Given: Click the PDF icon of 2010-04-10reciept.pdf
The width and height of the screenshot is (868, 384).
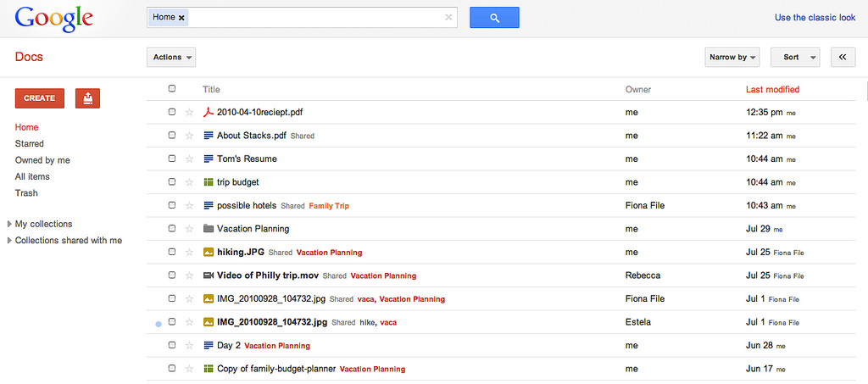Looking at the screenshot, I should click(x=209, y=113).
